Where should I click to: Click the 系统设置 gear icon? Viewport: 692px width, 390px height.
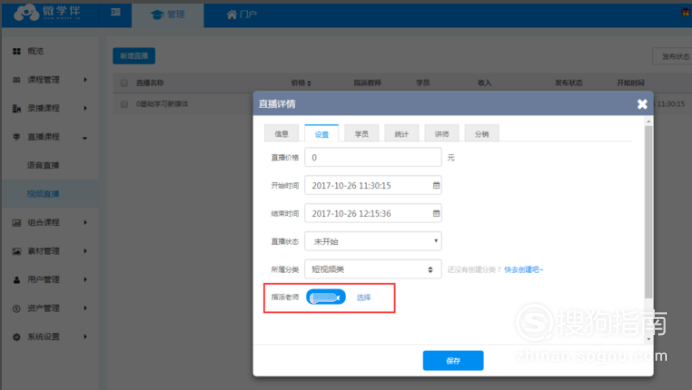point(17,337)
